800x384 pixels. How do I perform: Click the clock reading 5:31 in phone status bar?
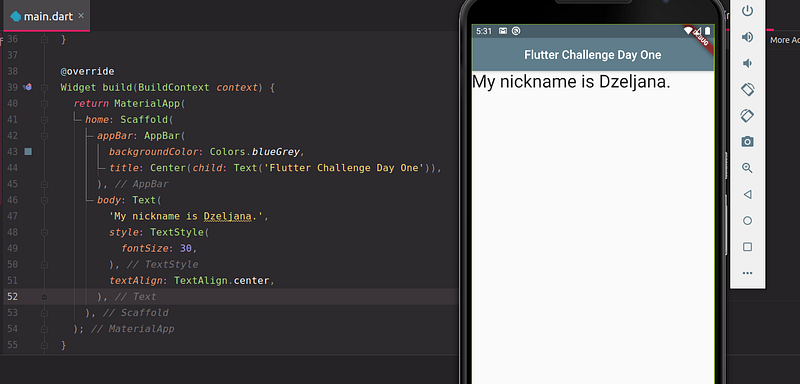[484, 31]
